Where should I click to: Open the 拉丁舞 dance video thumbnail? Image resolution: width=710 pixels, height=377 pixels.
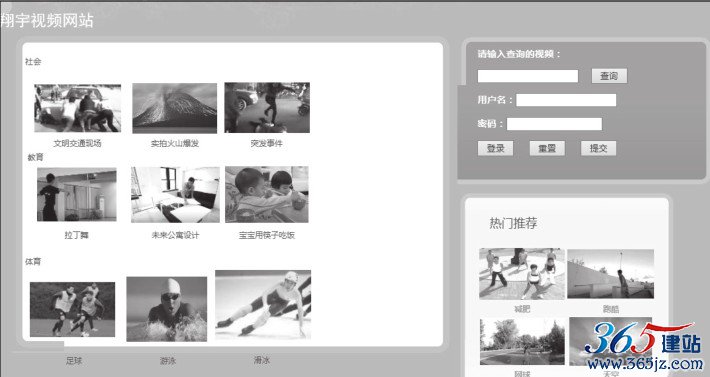click(x=77, y=195)
